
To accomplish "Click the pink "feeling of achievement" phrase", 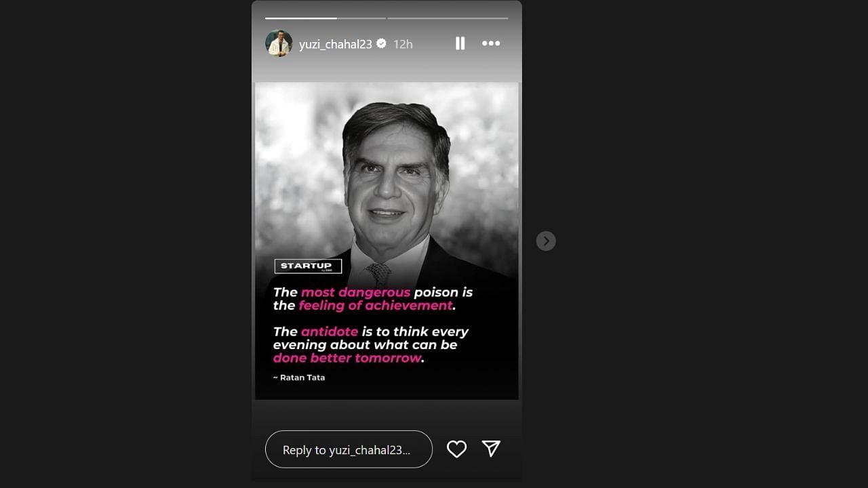I will coord(376,306).
